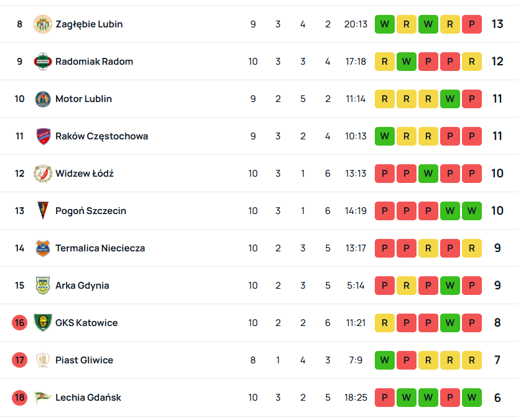This screenshot has height=420, width=518.
Task: Click the Widzew Łódź club crest
Action: [42, 174]
